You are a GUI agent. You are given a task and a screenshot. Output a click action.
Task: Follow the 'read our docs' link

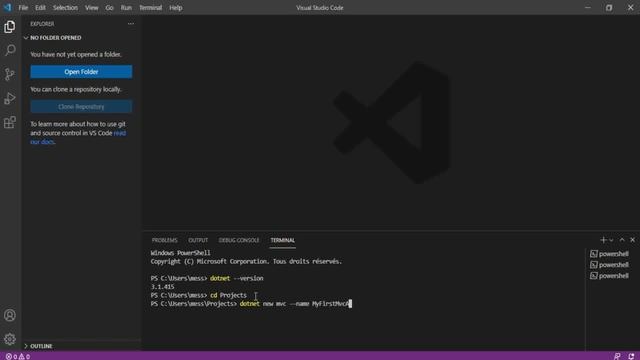click(78, 138)
